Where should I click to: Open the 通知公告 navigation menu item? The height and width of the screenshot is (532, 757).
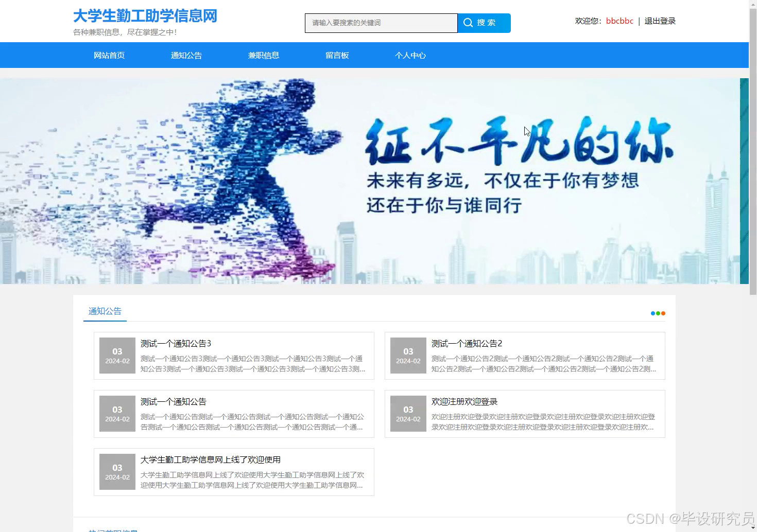(186, 55)
